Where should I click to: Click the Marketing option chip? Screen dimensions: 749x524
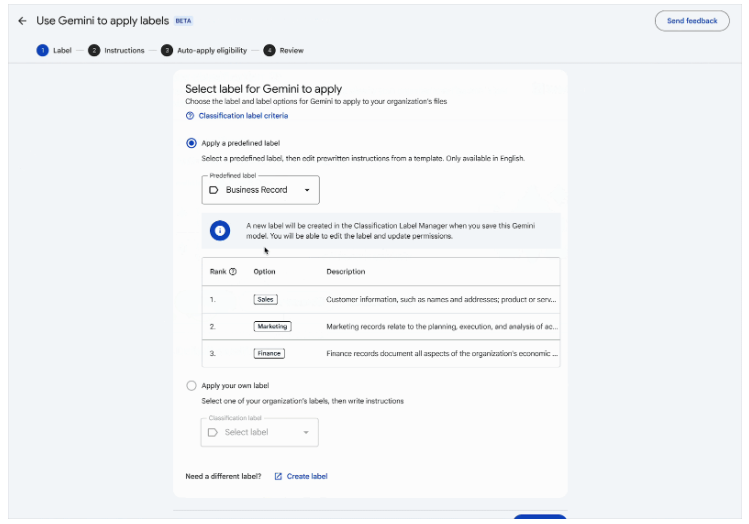(x=272, y=326)
